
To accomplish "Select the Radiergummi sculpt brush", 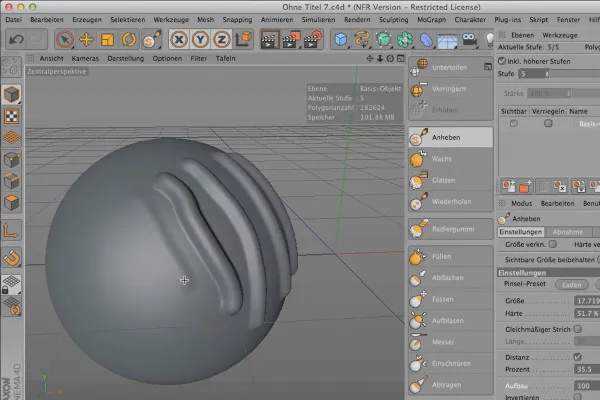I will point(450,229).
